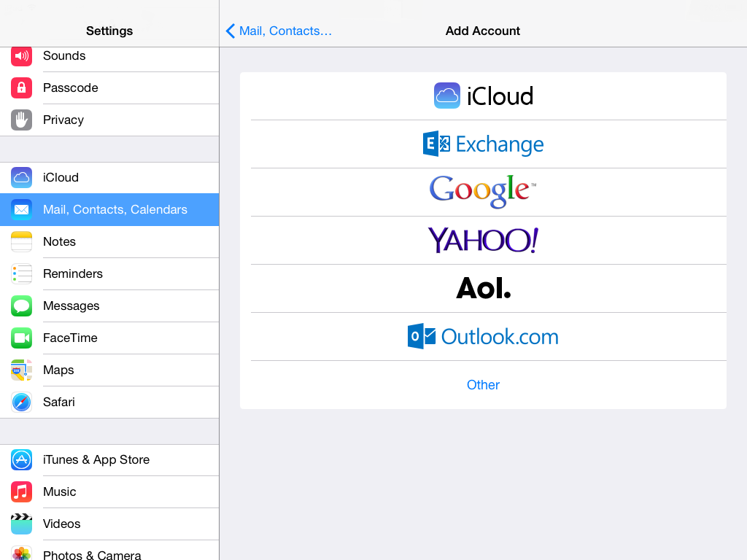The height and width of the screenshot is (560, 747).
Task: Open Maps settings row
Action: coord(109,370)
